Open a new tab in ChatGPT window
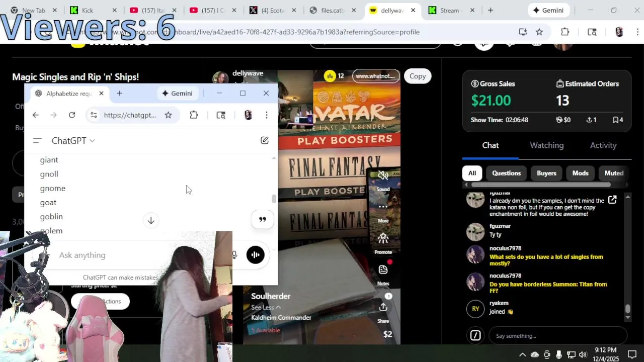The width and height of the screenshot is (644, 362). pyautogui.click(x=119, y=93)
